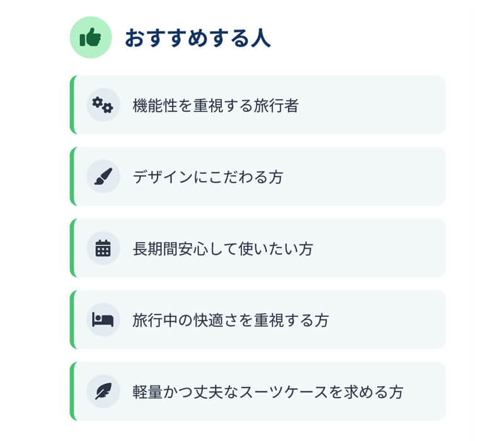Click the bed icon for 旅行中の快適さ
Screen dimensions: 504x441
click(x=103, y=319)
